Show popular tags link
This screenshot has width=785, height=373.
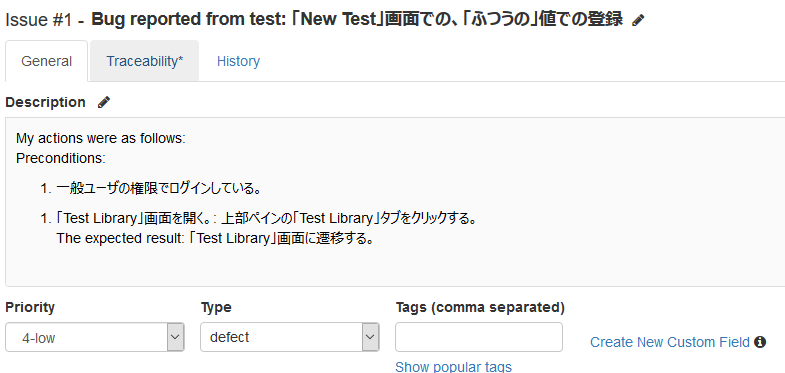[454, 366]
